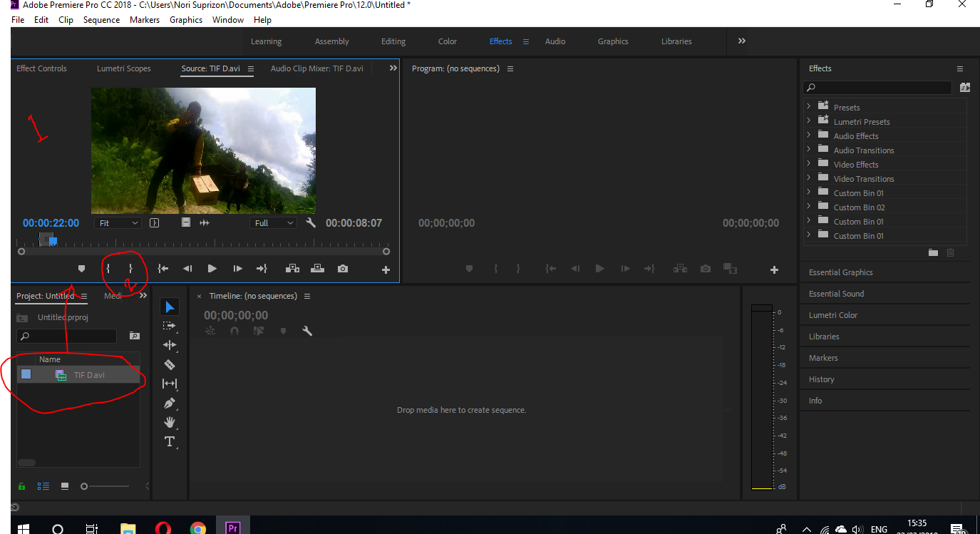The height and width of the screenshot is (534, 980).
Task: Open Program monitor button editor plus icon
Action: coord(774,270)
